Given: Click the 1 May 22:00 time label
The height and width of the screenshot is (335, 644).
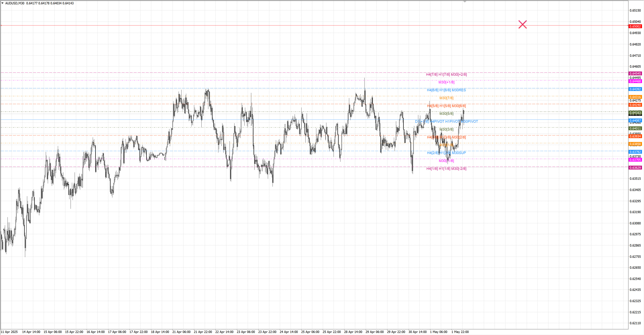Looking at the screenshot, I should point(460,332).
